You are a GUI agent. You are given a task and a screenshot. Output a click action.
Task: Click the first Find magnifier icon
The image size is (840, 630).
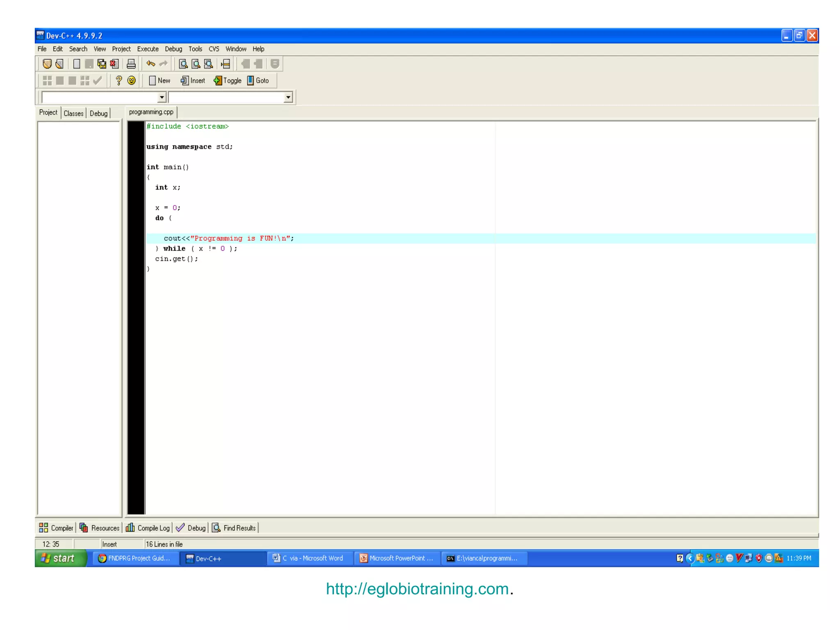183,64
